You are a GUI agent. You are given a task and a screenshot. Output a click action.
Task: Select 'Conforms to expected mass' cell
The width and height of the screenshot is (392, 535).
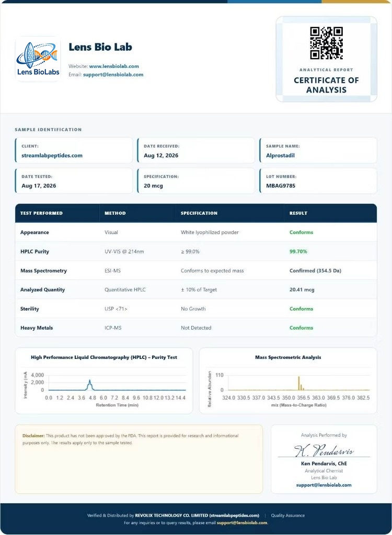coord(212,271)
